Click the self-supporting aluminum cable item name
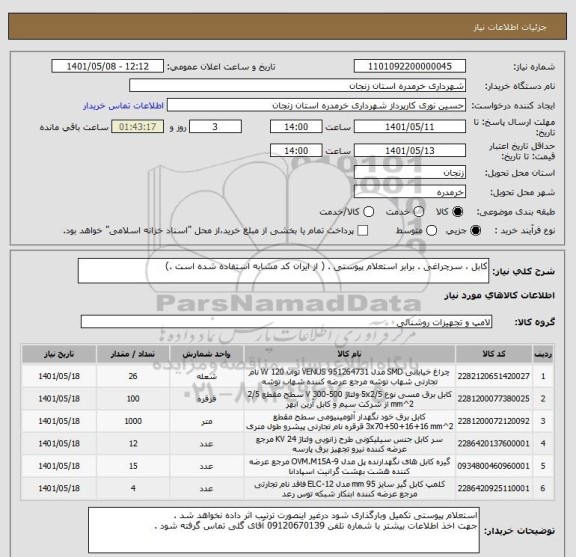 349,421
